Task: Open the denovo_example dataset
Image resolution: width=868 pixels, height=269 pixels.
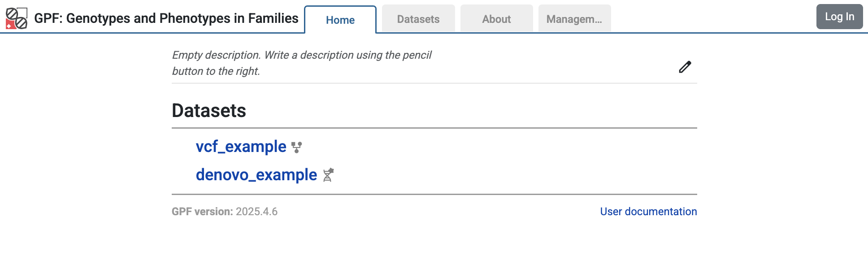Action: click(256, 174)
